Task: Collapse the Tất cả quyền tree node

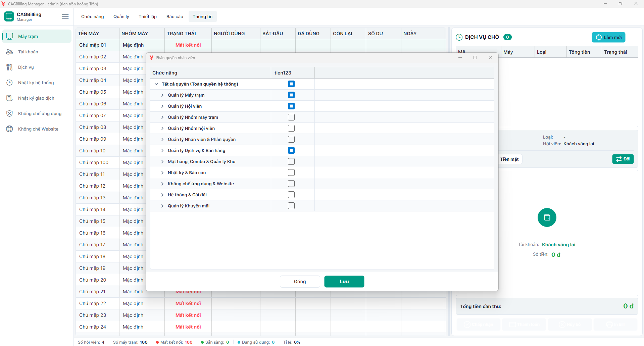Action: 156,84
